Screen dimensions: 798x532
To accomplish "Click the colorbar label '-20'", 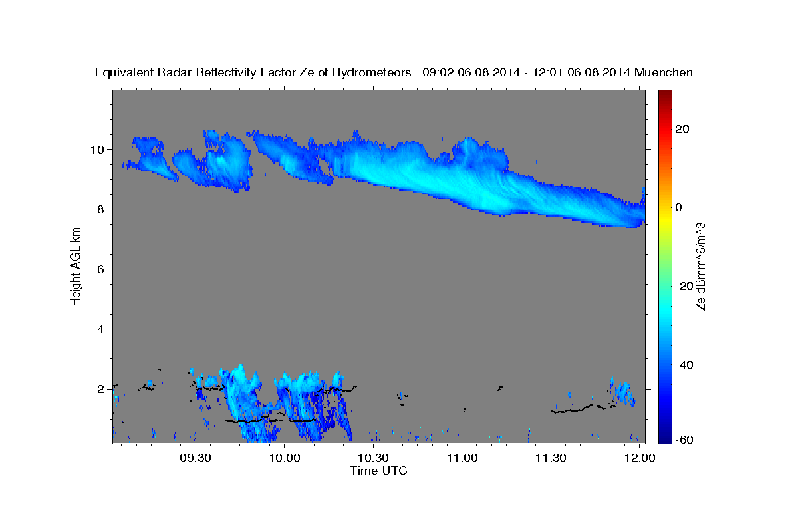I will click(684, 286).
